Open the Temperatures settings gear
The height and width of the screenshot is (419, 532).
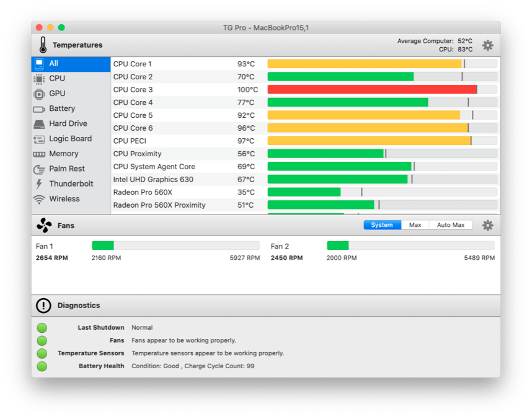(487, 45)
